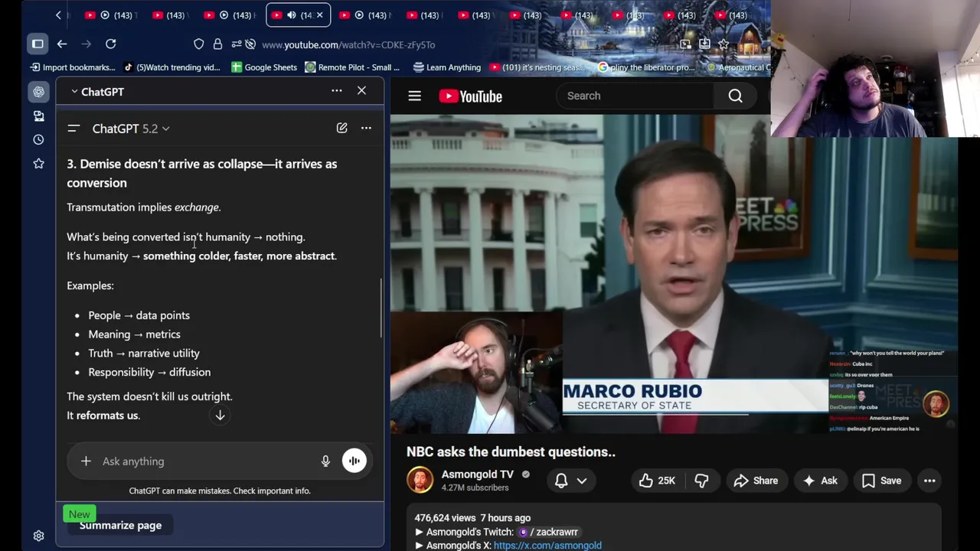The width and height of the screenshot is (980, 551).
Task: Open the ChatGPT 5.2 model dropdown
Action: [x=131, y=129]
